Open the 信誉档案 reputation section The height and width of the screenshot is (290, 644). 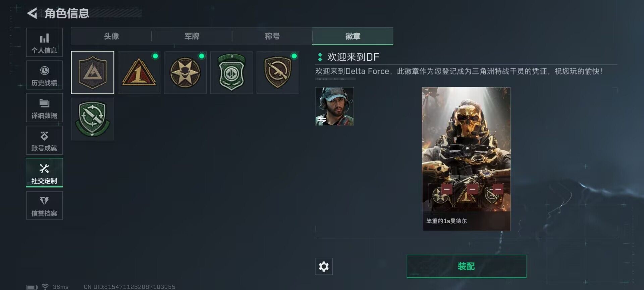[x=44, y=205]
